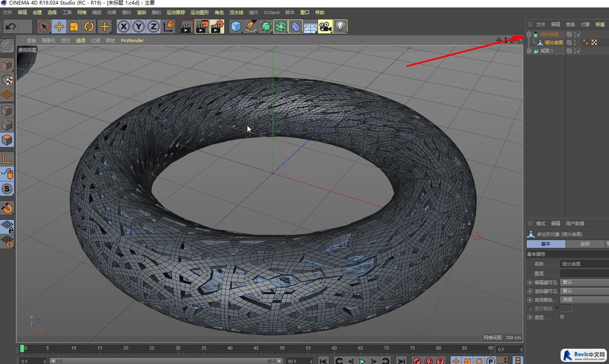Open the 渲染 menu
The height and width of the screenshot is (364, 609).
coord(141,12)
